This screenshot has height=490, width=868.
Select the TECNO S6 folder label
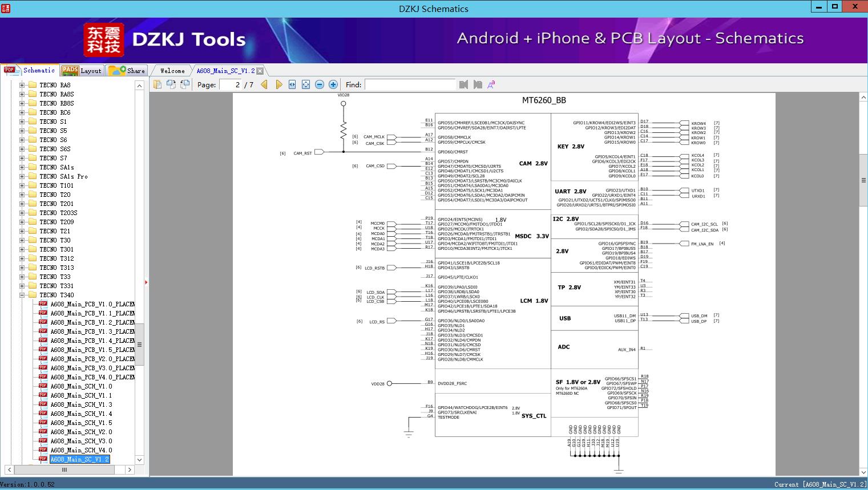point(53,140)
